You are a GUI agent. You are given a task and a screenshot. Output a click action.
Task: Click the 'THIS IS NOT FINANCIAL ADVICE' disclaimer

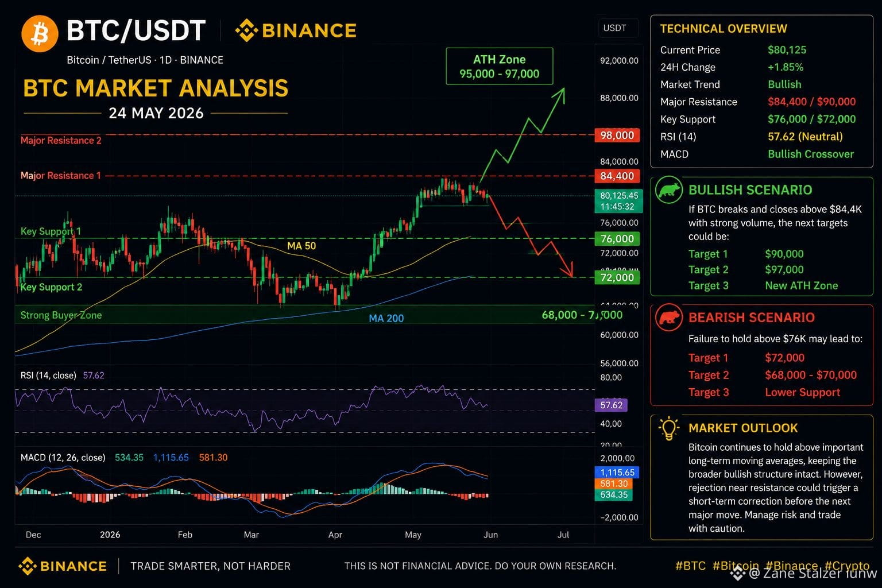tap(480, 566)
